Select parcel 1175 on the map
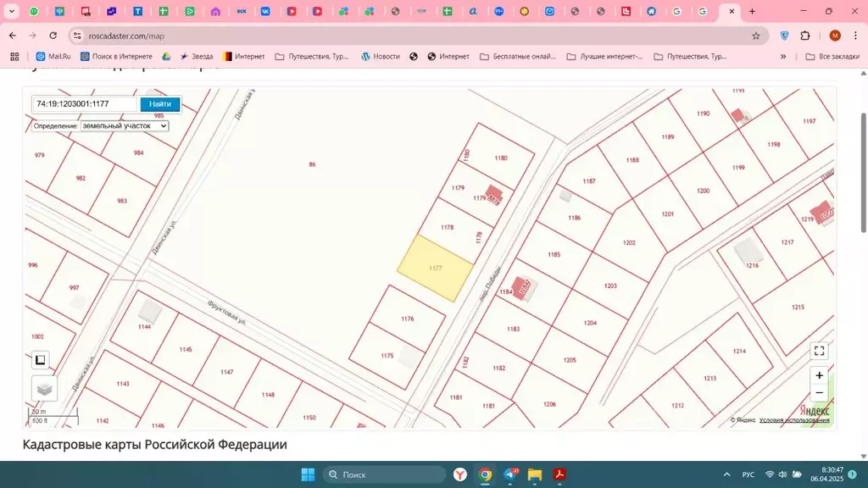The image size is (868, 488). click(387, 356)
